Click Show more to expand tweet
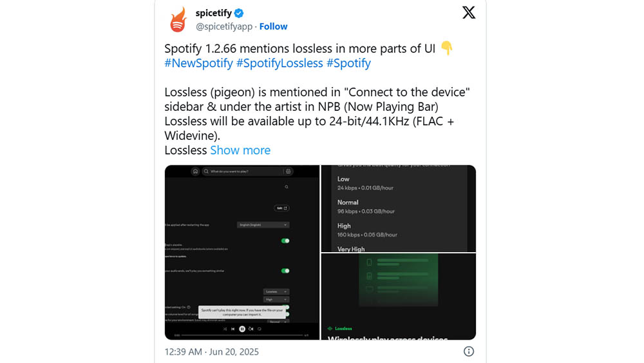 pyautogui.click(x=240, y=150)
